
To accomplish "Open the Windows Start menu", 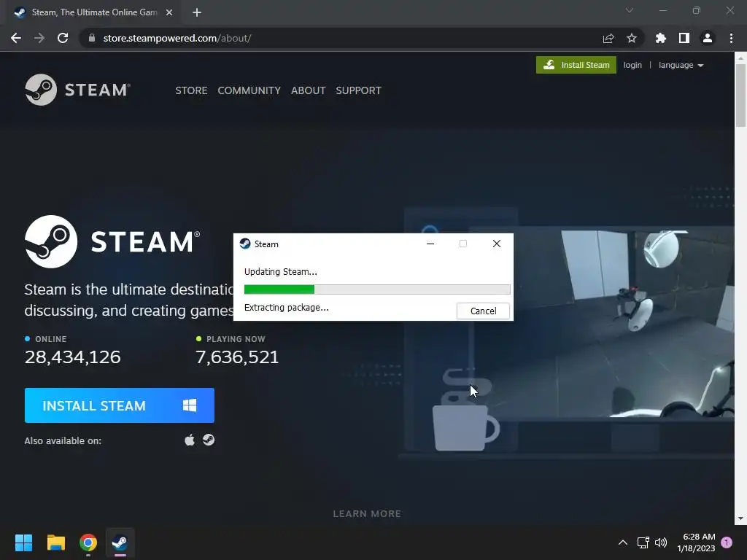I will pos(23,542).
